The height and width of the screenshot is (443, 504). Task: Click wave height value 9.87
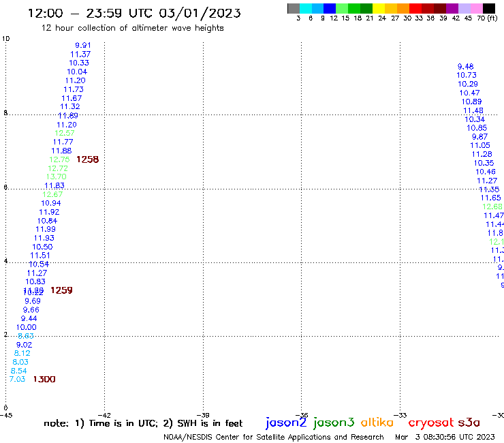[x=480, y=137]
